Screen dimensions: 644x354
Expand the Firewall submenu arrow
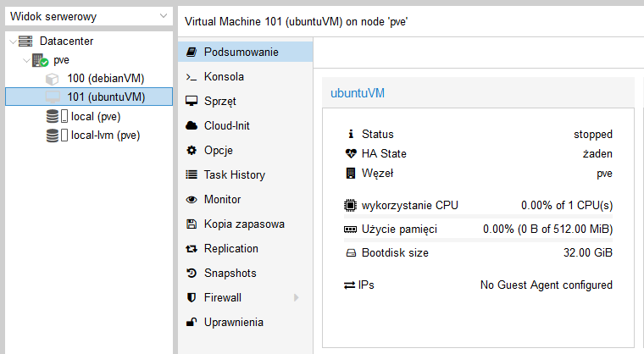tap(296, 297)
